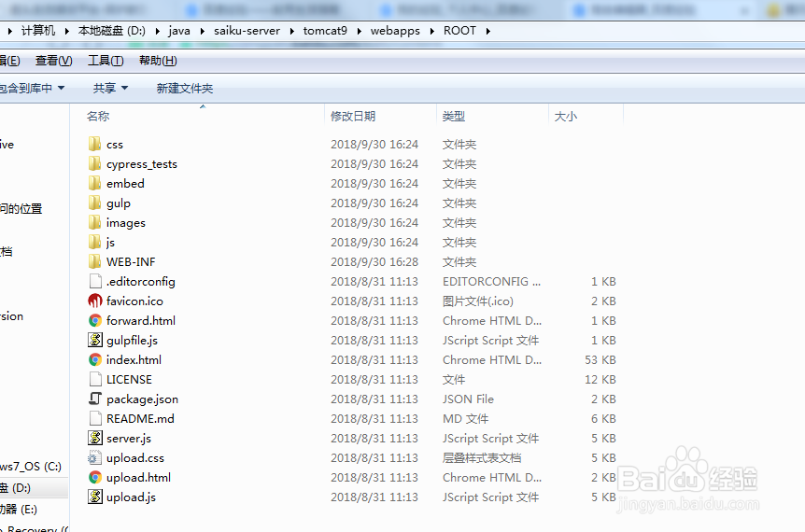Image resolution: width=805 pixels, height=532 pixels.
Task: Select the README.md file icon
Action: [x=95, y=419]
